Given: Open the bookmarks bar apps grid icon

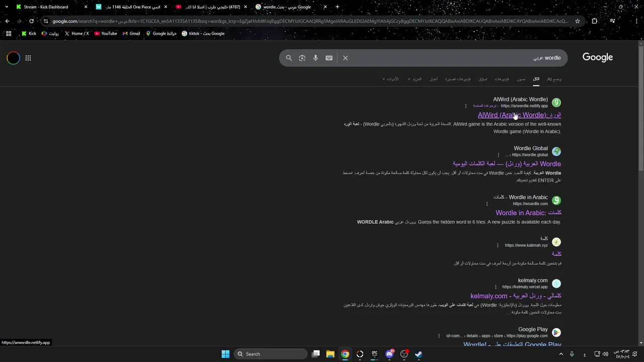Looking at the screenshot, I should [x=9, y=34].
